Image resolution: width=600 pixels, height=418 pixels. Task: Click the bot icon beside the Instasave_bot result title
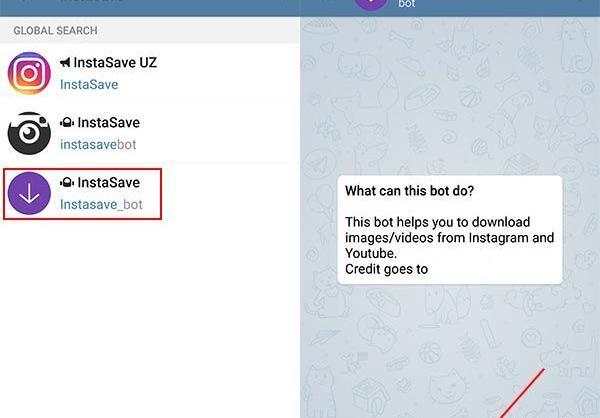[67, 182]
